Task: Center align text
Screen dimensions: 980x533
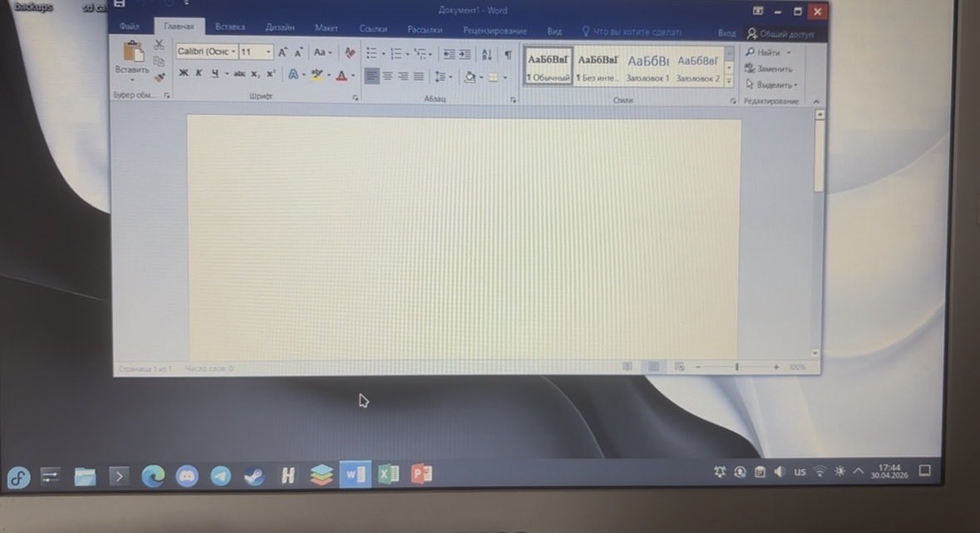Action: 387,76
